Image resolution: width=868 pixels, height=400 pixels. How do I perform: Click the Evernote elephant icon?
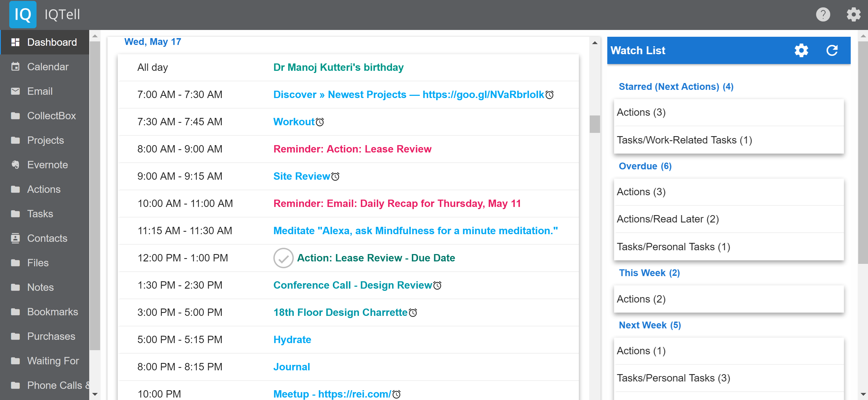pyautogui.click(x=15, y=164)
